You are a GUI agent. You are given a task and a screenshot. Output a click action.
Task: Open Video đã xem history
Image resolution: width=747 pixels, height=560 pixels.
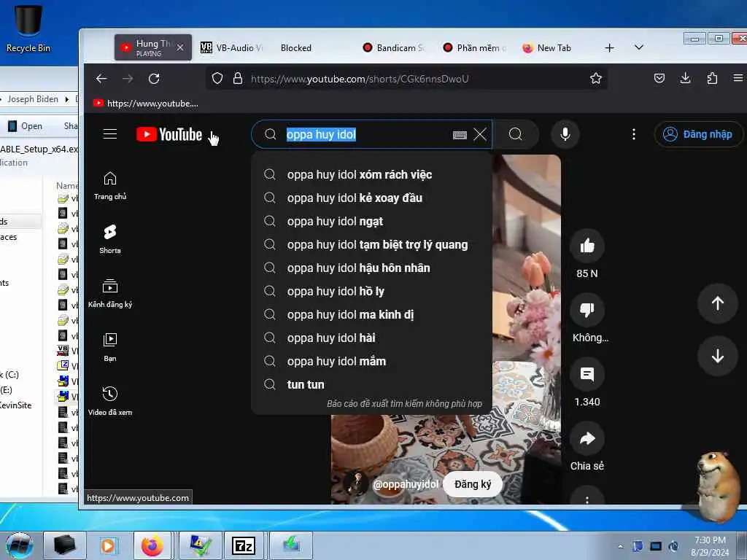point(110,401)
